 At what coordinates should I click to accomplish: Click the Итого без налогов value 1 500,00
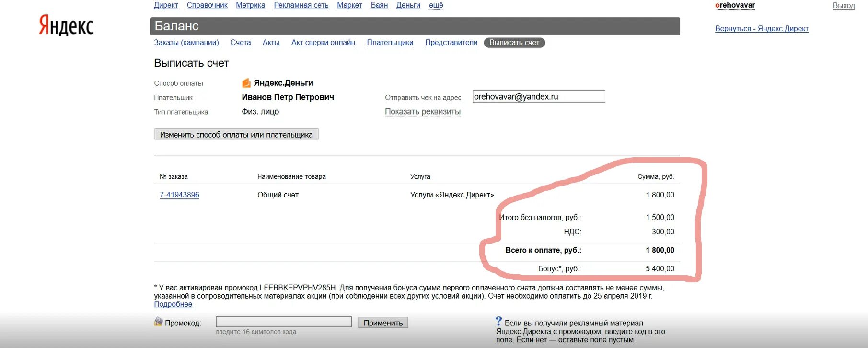660,218
